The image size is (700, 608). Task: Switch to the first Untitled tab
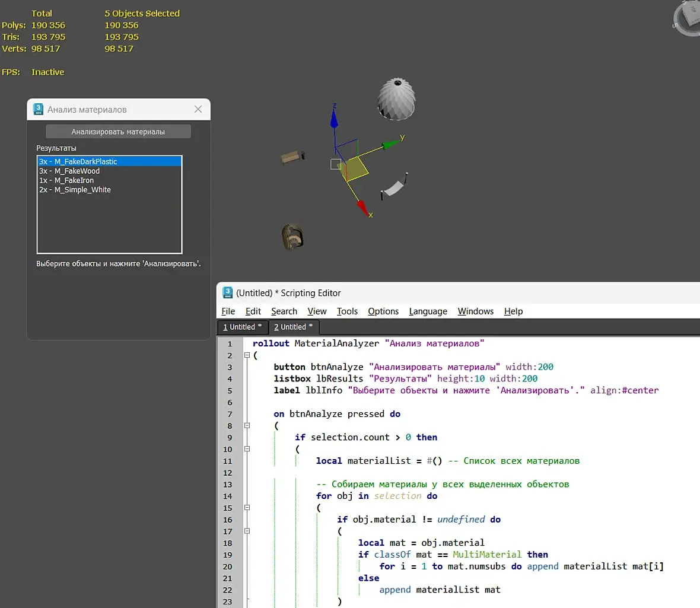(242, 327)
